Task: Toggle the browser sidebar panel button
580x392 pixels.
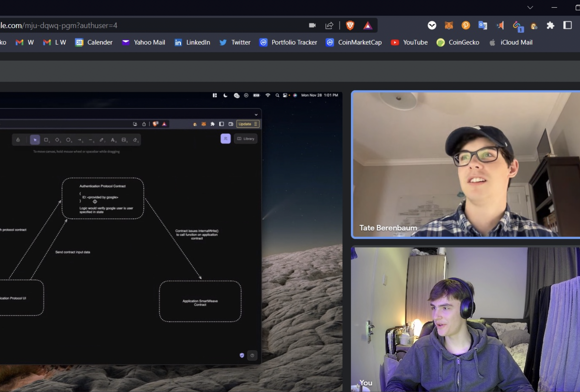Action: 568,26
